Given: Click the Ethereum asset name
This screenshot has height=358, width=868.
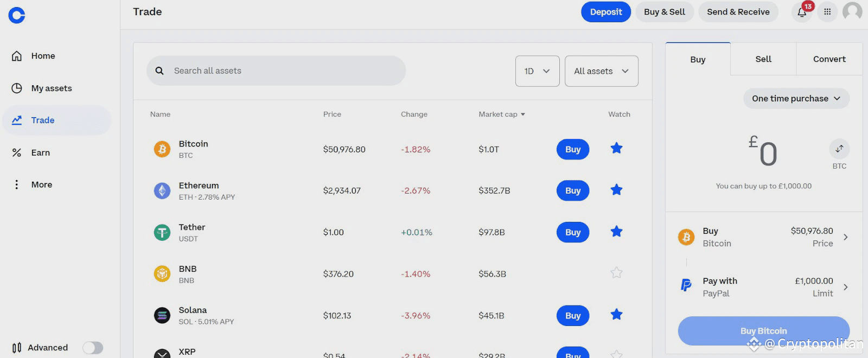Looking at the screenshot, I should [199, 186].
